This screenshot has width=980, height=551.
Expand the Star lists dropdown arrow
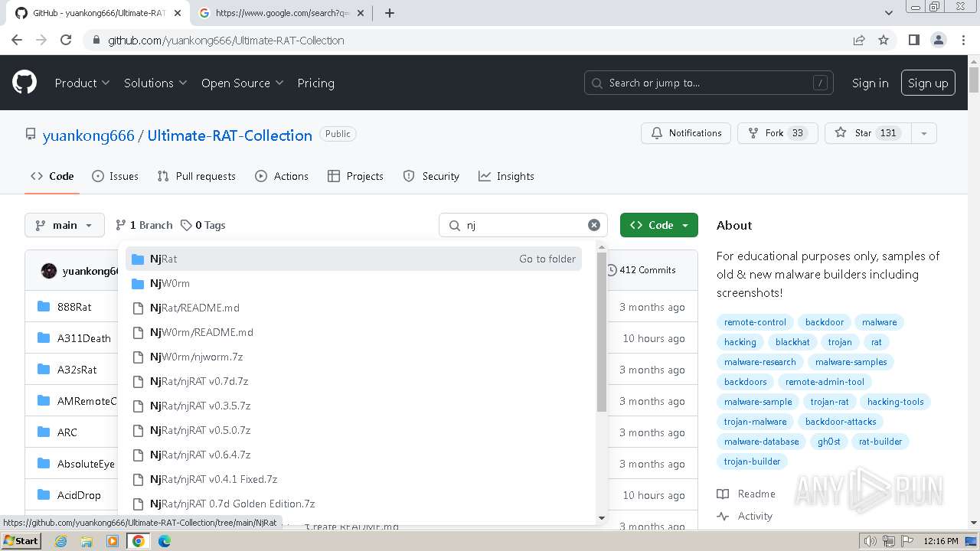click(x=924, y=133)
